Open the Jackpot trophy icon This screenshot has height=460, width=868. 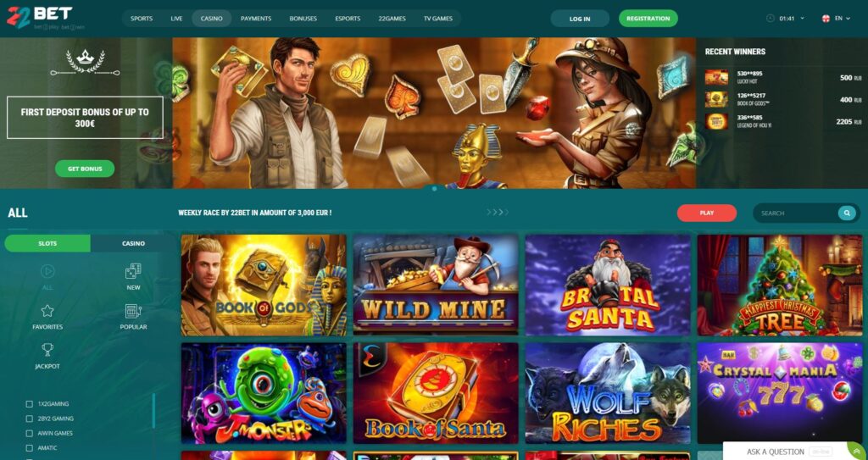47,350
